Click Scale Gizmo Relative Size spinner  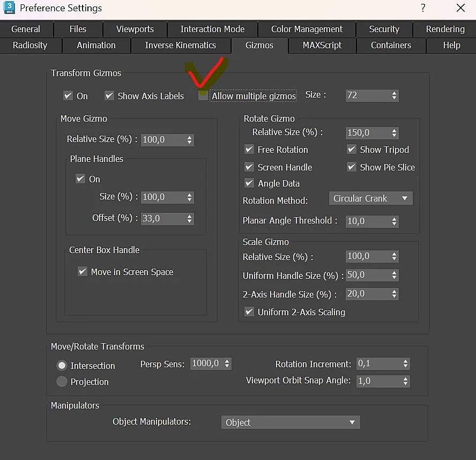[x=394, y=256]
